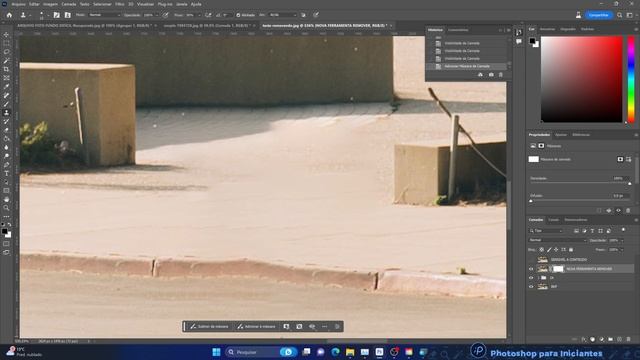Select the Clone Stamp tool
Viewport: 640px width, 360px height.
(6, 113)
